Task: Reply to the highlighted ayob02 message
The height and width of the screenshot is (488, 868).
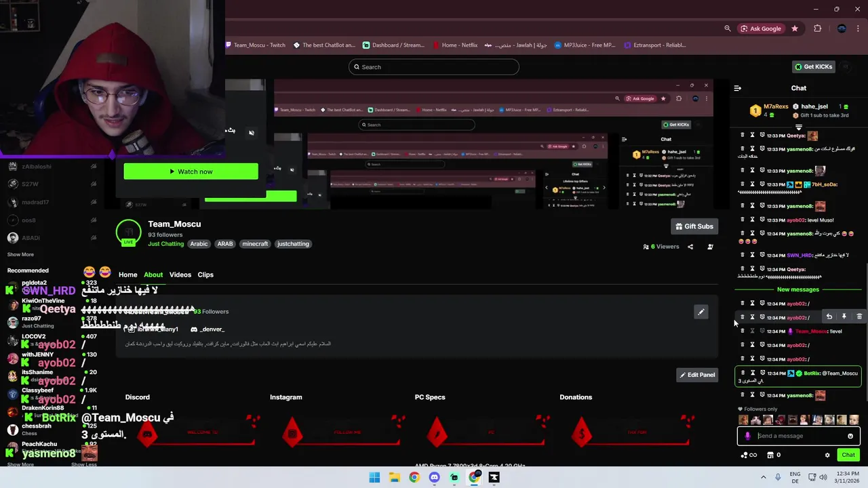Action: tap(829, 317)
